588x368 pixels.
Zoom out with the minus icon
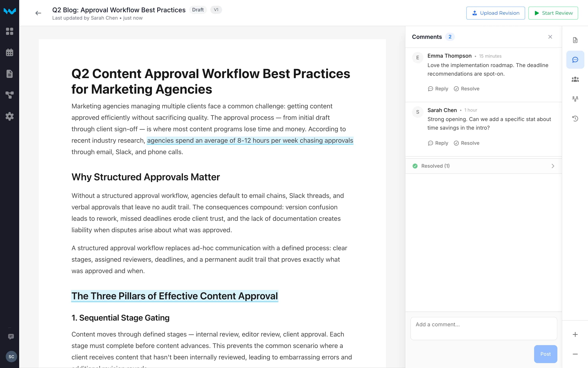(575, 354)
